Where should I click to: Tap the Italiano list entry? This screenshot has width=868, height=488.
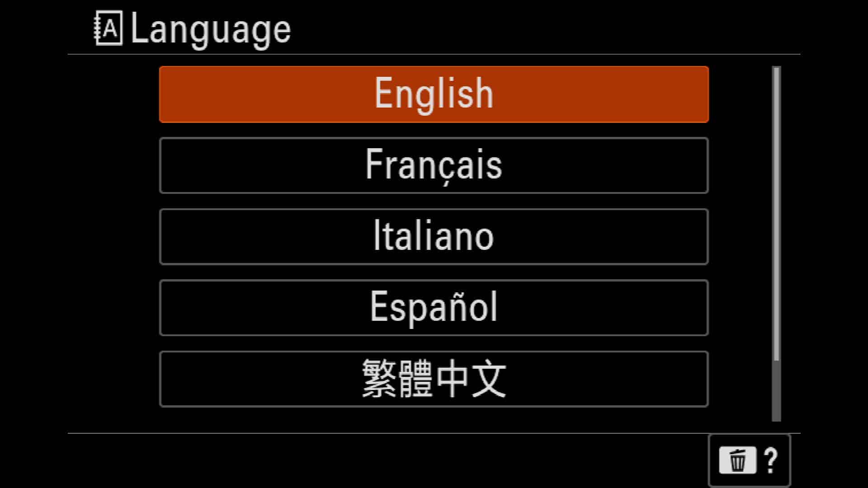tap(434, 236)
